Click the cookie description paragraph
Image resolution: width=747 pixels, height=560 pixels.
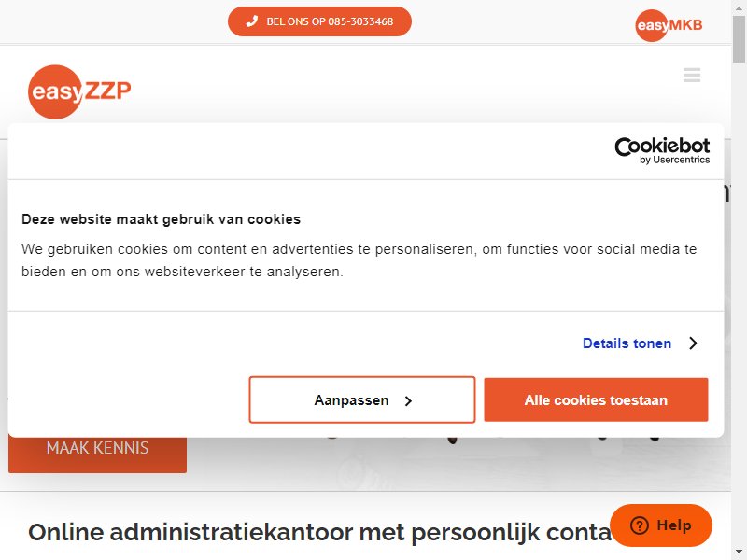[359, 260]
